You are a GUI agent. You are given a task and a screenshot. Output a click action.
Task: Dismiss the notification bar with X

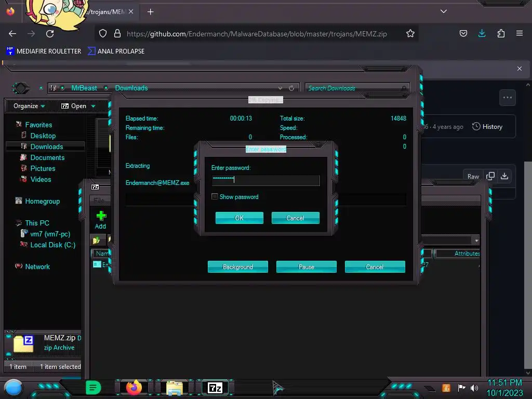point(520,69)
